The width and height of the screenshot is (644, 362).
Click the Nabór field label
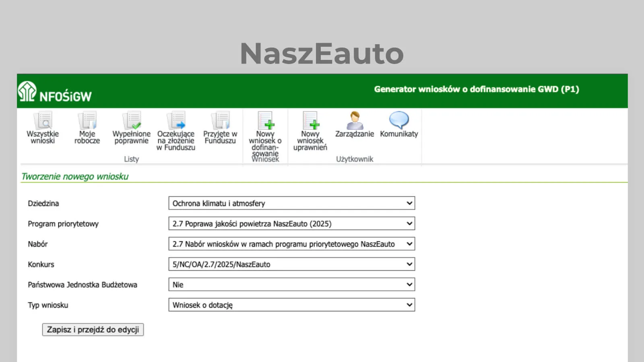coord(38,244)
